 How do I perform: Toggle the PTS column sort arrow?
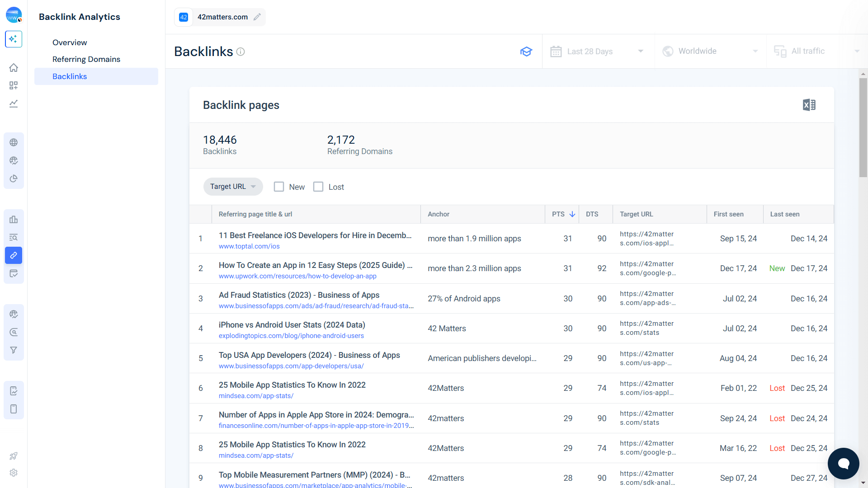(572, 214)
